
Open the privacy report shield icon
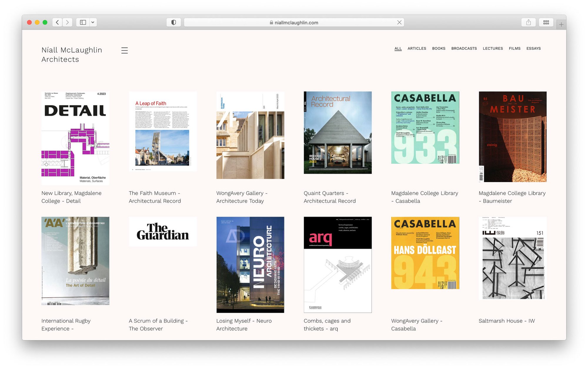tap(173, 22)
